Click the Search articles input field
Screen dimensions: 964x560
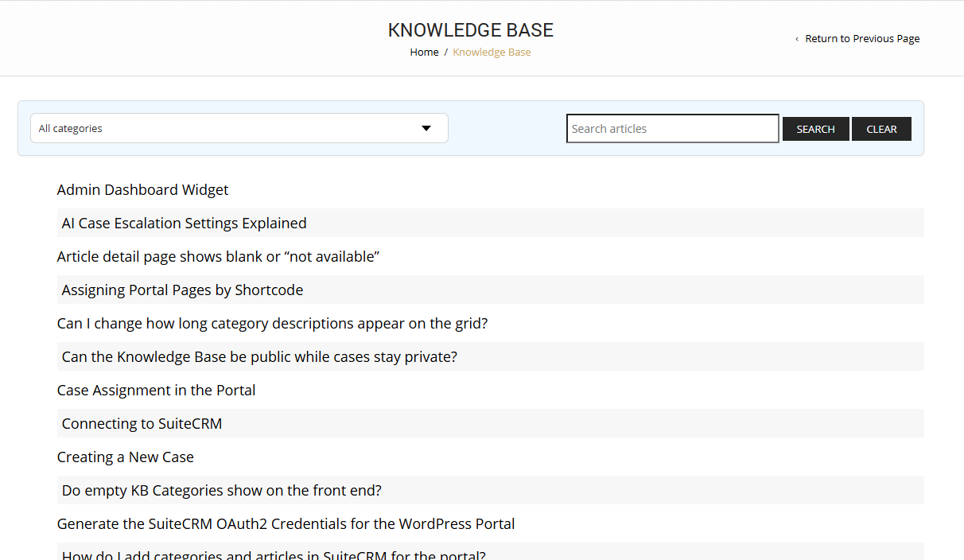click(x=672, y=128)
